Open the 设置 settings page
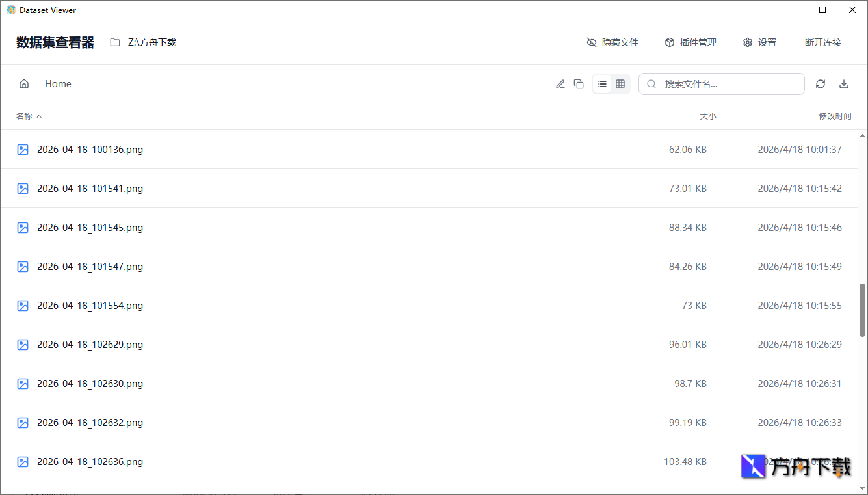Image resolution: width=868 pixels, height=495 pixels. point(759,42)
